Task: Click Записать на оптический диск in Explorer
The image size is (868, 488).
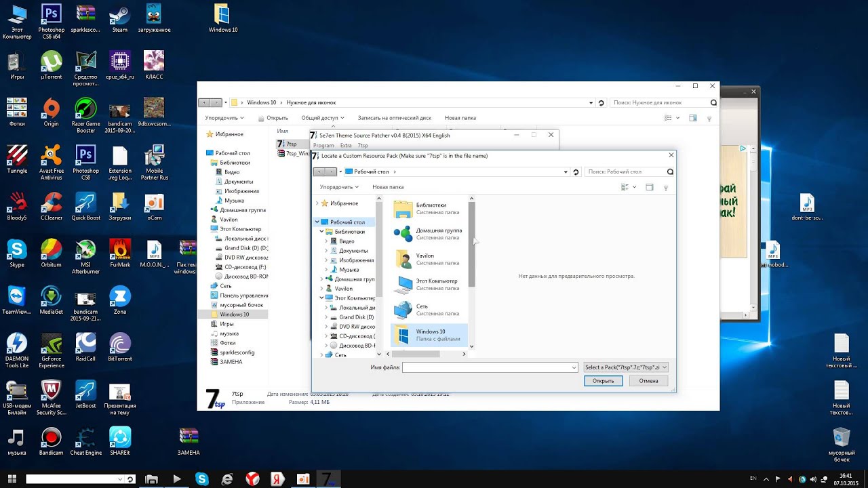Action: click(395, 118)
